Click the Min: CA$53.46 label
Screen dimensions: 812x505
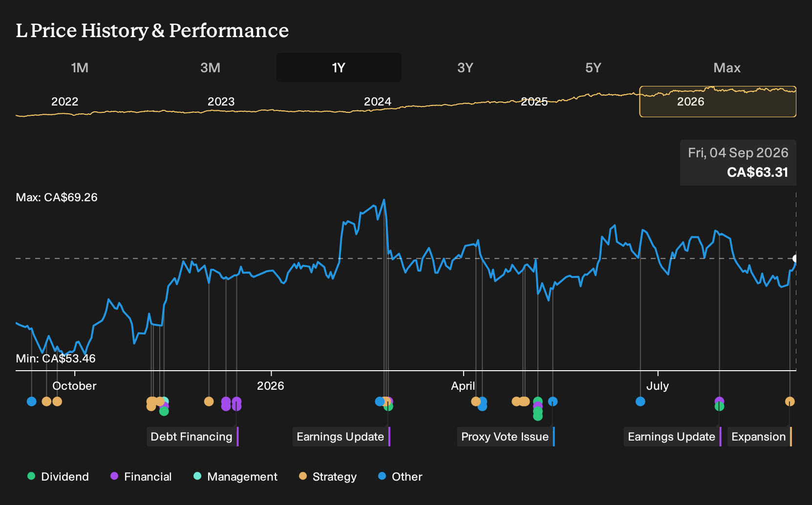coord(56,358)
